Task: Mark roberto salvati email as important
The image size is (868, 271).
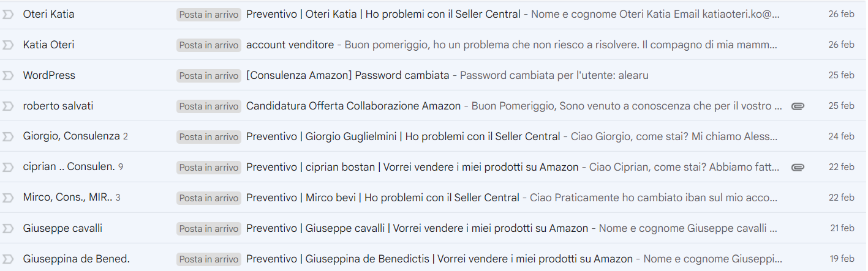Action: [x=8, y=106]
